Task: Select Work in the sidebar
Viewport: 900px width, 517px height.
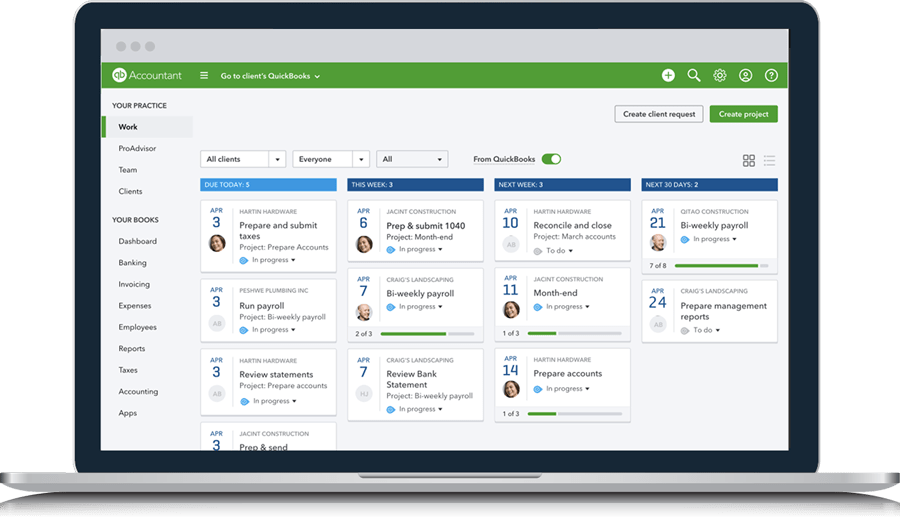Action: [148, 127]
